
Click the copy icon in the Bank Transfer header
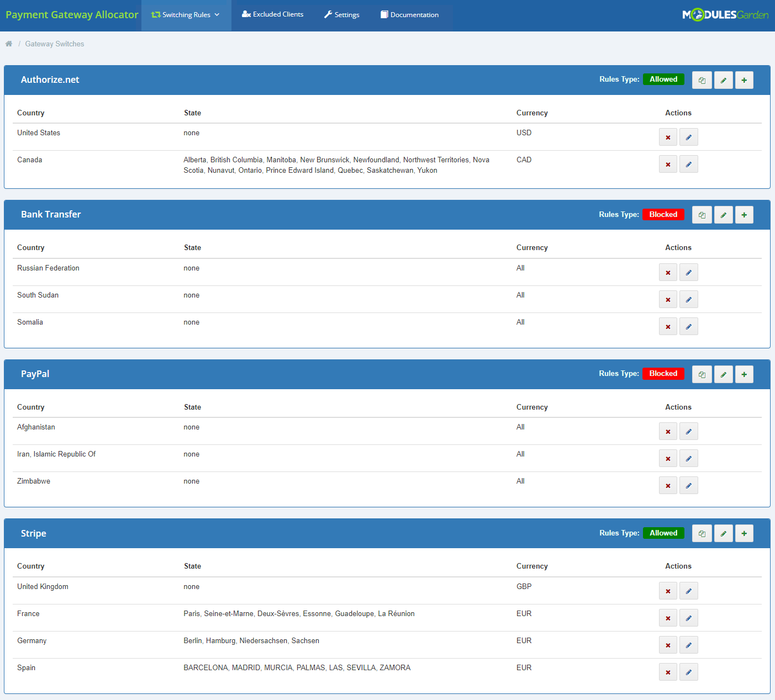[x=702, y=215]
